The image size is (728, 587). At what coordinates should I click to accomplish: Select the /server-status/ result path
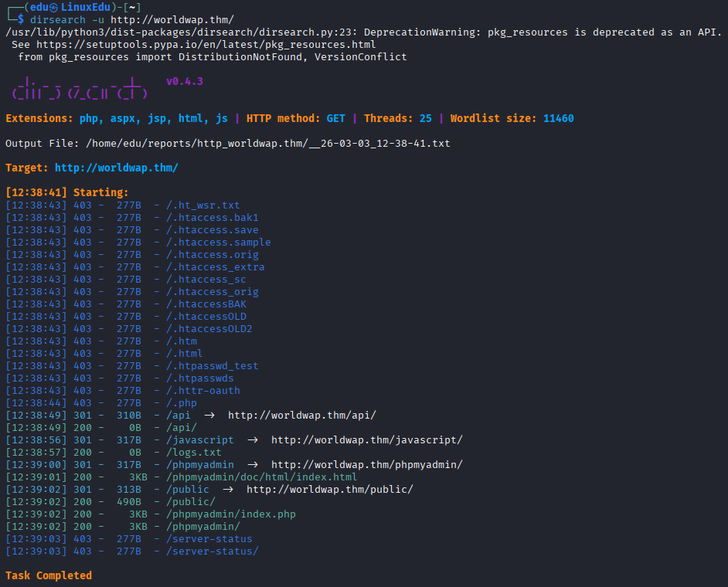click(x=213, y=551)
